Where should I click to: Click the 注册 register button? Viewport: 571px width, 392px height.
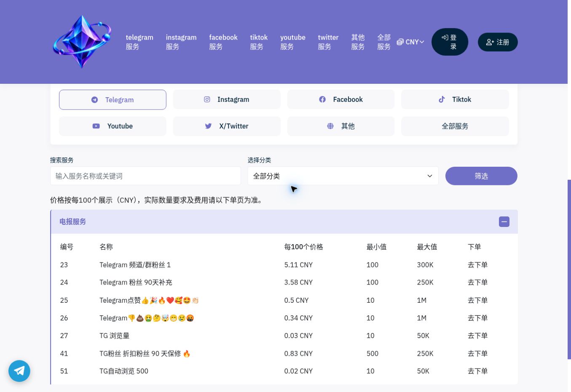(x=498, y=42)
